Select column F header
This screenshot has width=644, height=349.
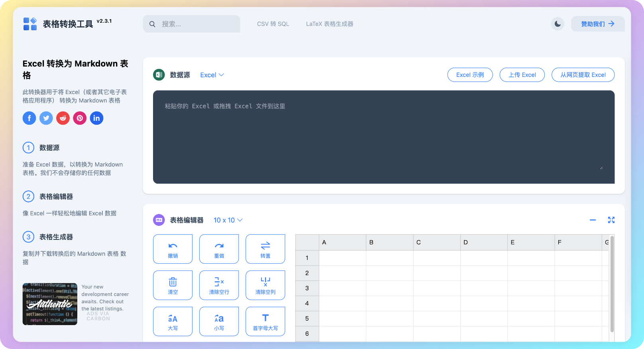point(578,242)
